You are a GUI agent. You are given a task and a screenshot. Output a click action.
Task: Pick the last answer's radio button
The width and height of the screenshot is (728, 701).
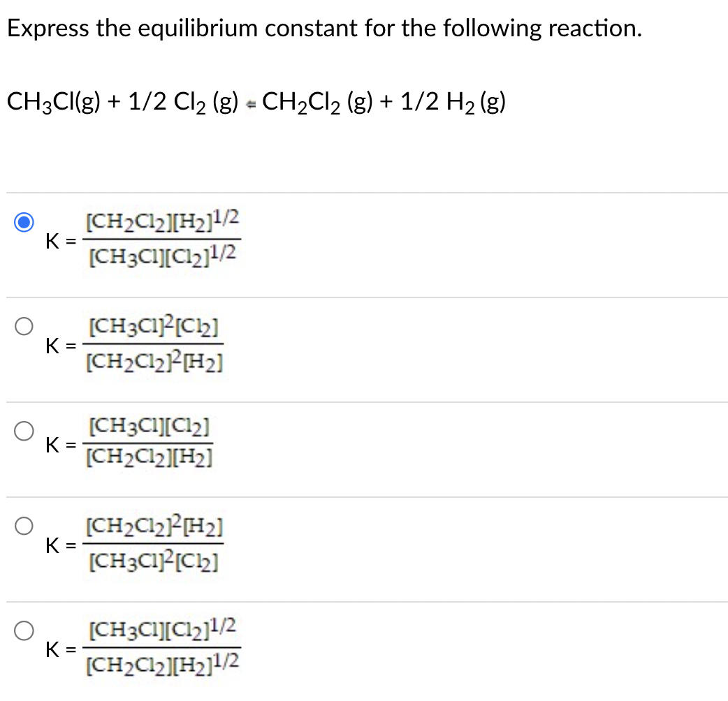tap(23, 630)
